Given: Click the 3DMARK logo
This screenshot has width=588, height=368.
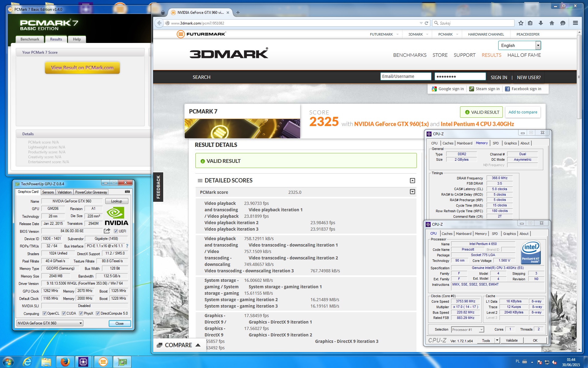Looking at the screenshot, I should tap(229, 53).
